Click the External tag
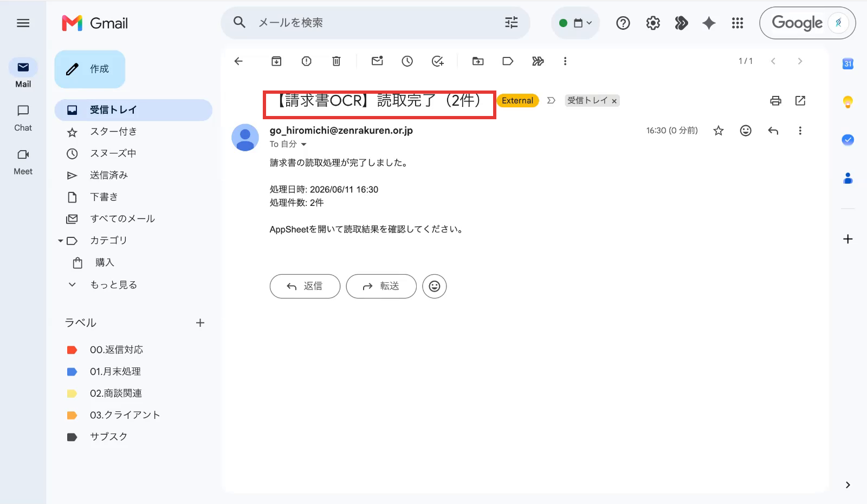867x504 pixels. [x=517, y=101]
